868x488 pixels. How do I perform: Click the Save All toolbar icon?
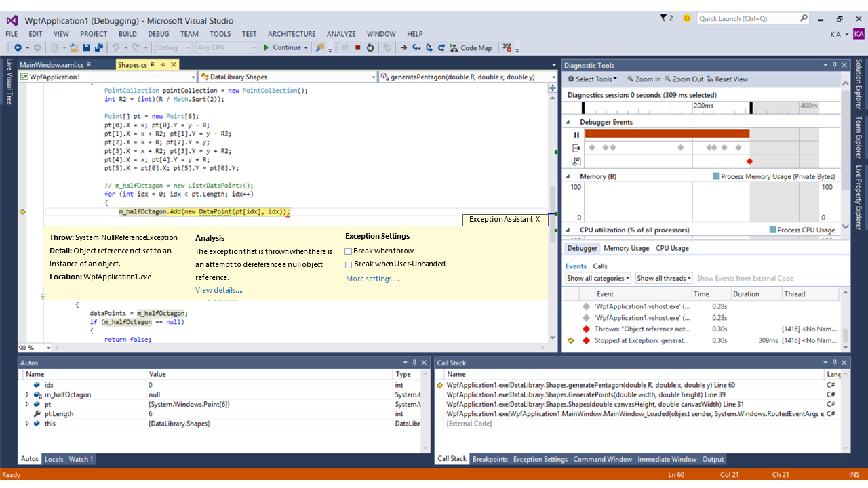(99, 47)
